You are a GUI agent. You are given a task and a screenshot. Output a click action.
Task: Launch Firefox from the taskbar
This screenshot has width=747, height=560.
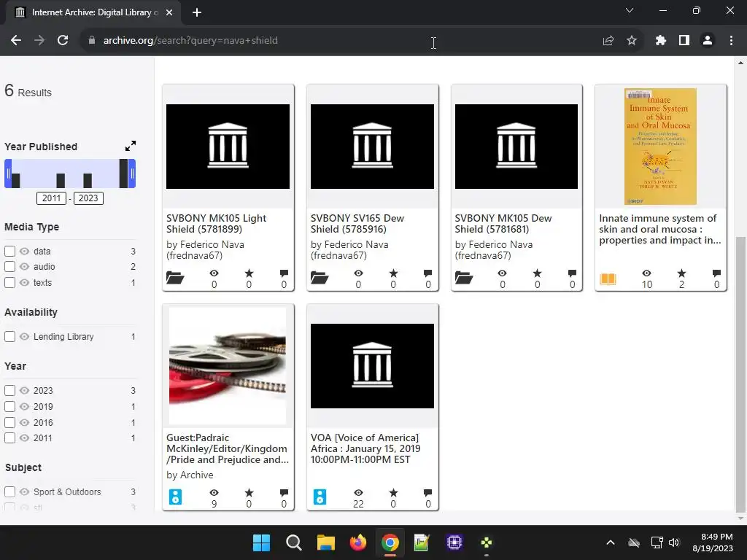357,542
